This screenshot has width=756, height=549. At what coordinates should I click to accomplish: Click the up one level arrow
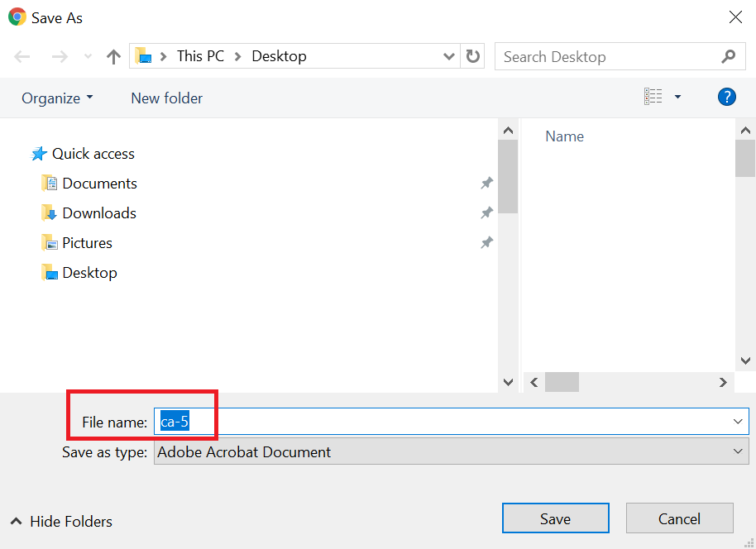(x=113, y=56)
